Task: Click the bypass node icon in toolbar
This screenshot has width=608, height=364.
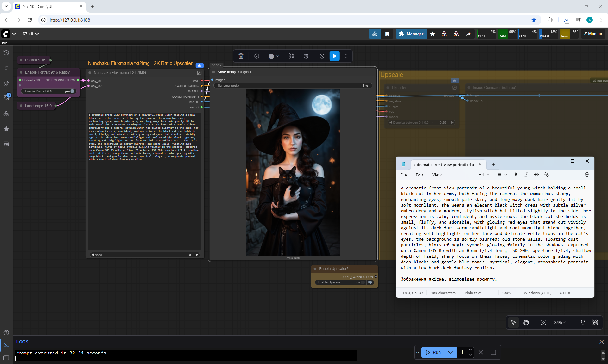Action: [x=322, y=56]
